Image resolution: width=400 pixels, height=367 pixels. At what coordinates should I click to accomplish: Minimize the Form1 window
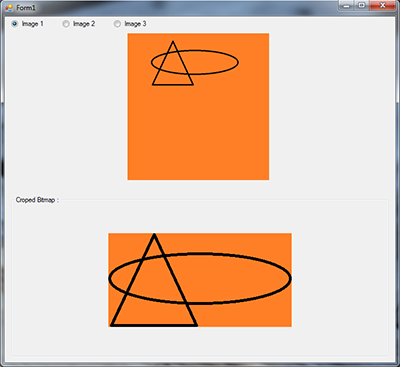tap(347, 6)
